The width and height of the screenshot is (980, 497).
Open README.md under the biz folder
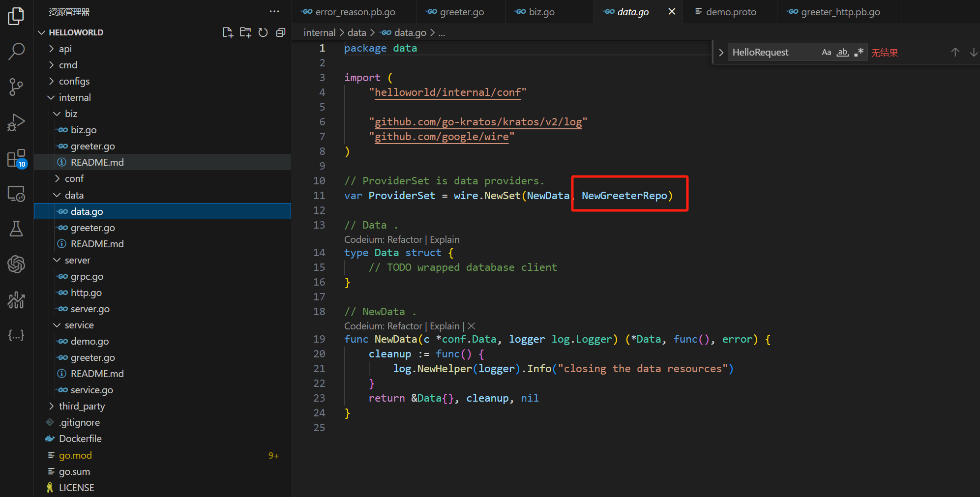coord(162,162)
